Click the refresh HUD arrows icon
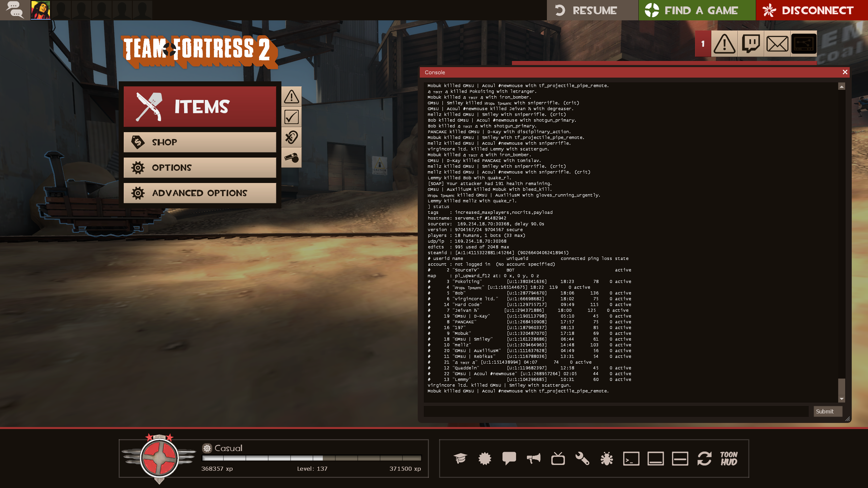This screenshot has height=488, width=868. click(704, 459)
